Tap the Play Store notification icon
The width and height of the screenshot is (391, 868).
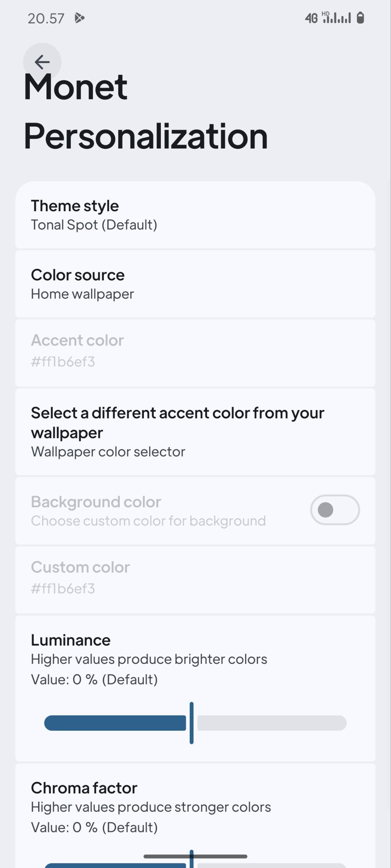[79, 18]
